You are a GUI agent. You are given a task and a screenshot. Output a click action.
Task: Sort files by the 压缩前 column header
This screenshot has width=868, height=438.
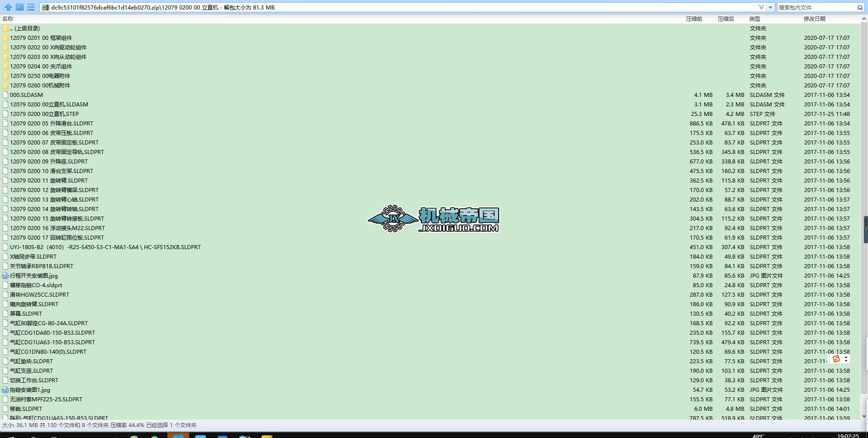click(694, 19)
